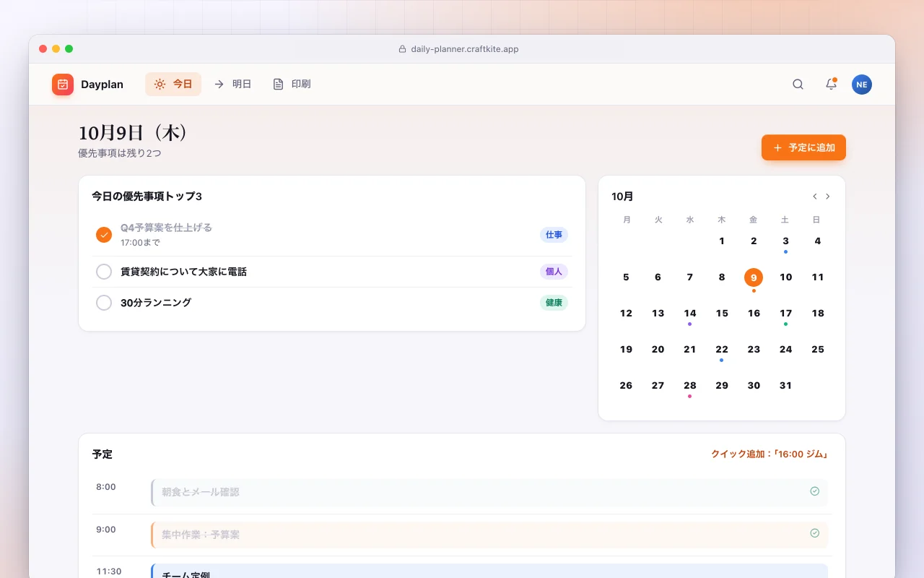Select October 28 in calendar
This screenshot has height=578, width=924.
click(x=690, y=386)
